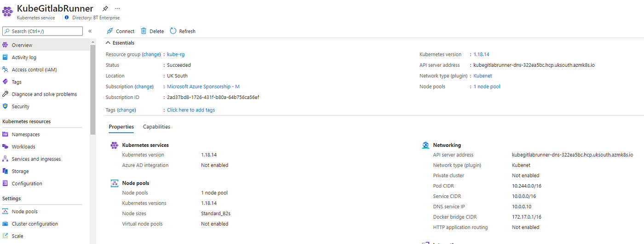This screenshot has height=244, width=644.
Task: Click change next to Subscription
Action: pos(144,87)
